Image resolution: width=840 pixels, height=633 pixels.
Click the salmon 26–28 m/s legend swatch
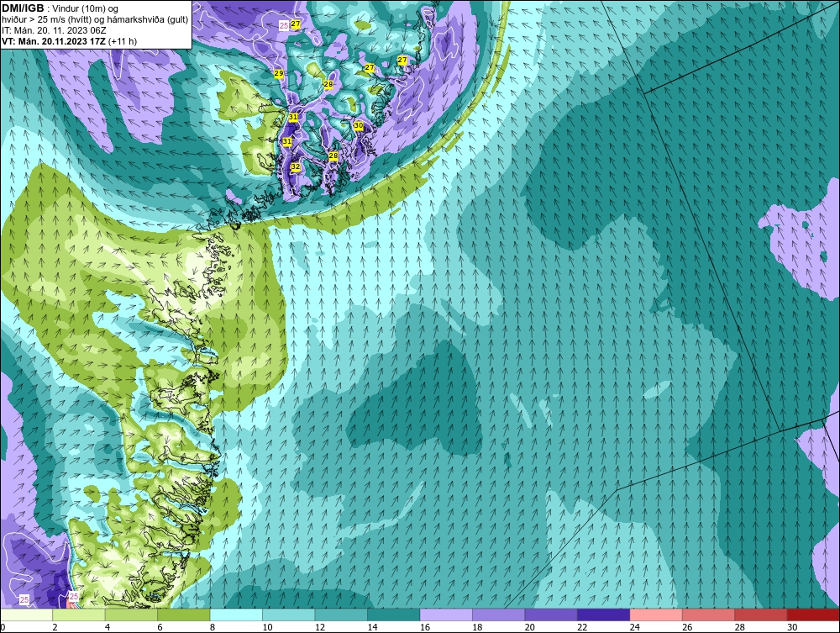709,615
